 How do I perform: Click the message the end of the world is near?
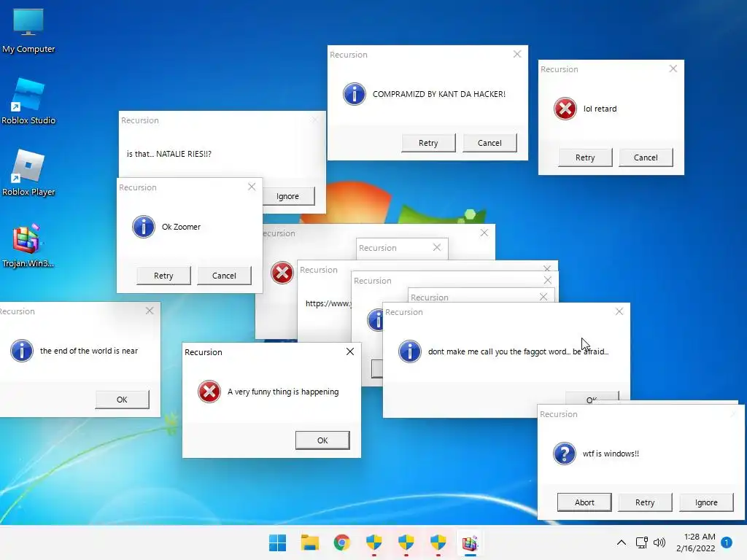click(x=89, y=351)
